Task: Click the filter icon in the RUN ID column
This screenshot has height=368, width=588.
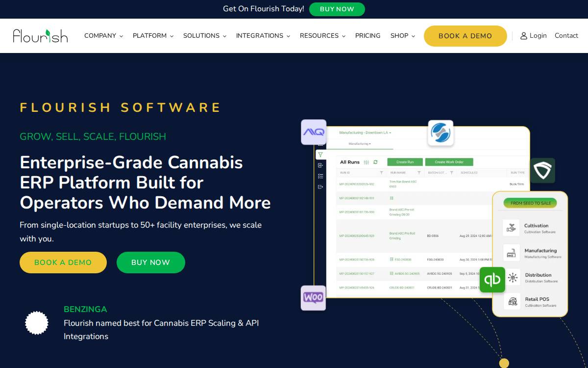Action: click(382, 173)
